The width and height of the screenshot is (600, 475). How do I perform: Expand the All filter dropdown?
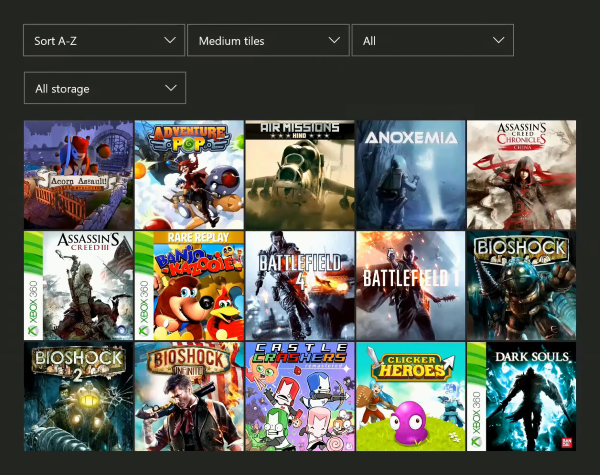433,40
